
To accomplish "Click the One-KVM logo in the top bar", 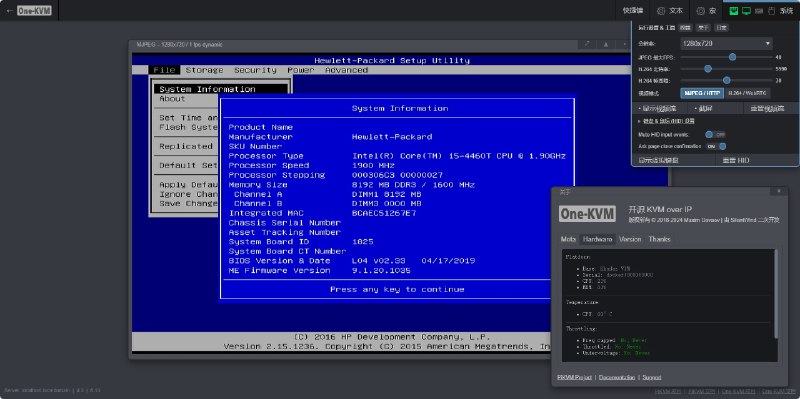I will click(x=34, y=10).
